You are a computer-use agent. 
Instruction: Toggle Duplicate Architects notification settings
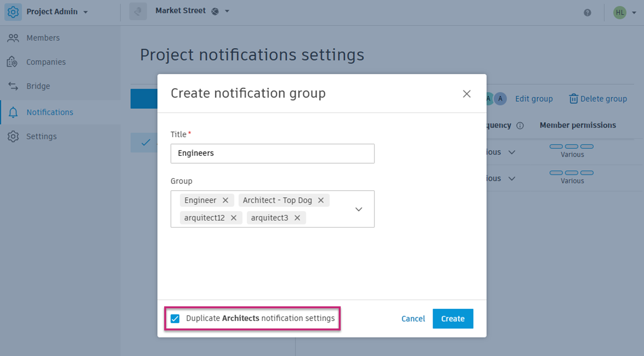(x=175, y=319)
